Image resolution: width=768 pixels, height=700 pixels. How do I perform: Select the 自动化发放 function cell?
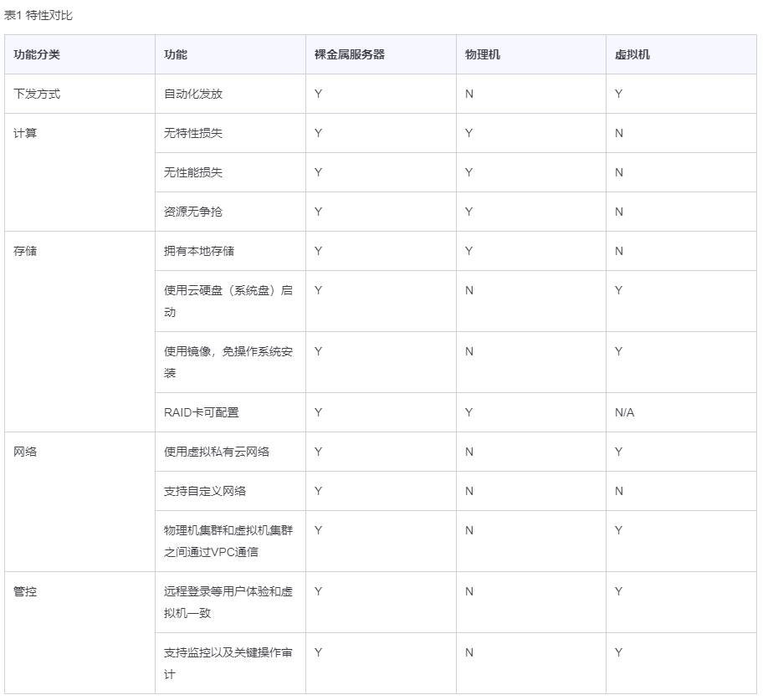pos(193,94)
